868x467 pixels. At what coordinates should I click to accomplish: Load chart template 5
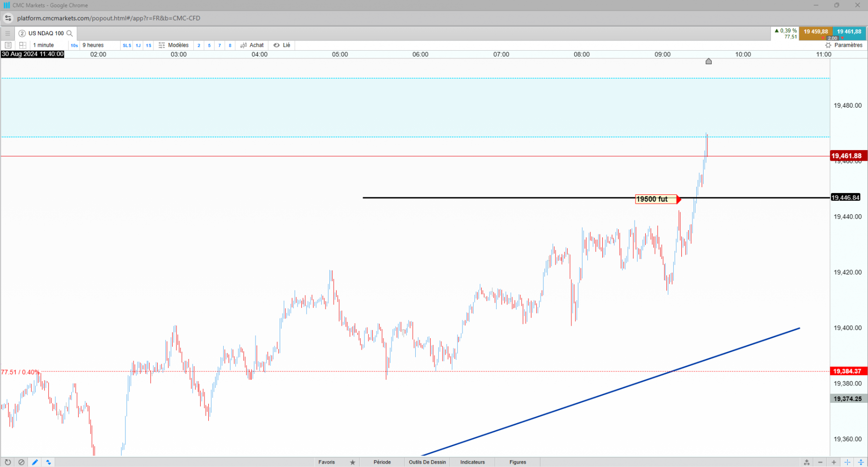click(x=209, y=45)
